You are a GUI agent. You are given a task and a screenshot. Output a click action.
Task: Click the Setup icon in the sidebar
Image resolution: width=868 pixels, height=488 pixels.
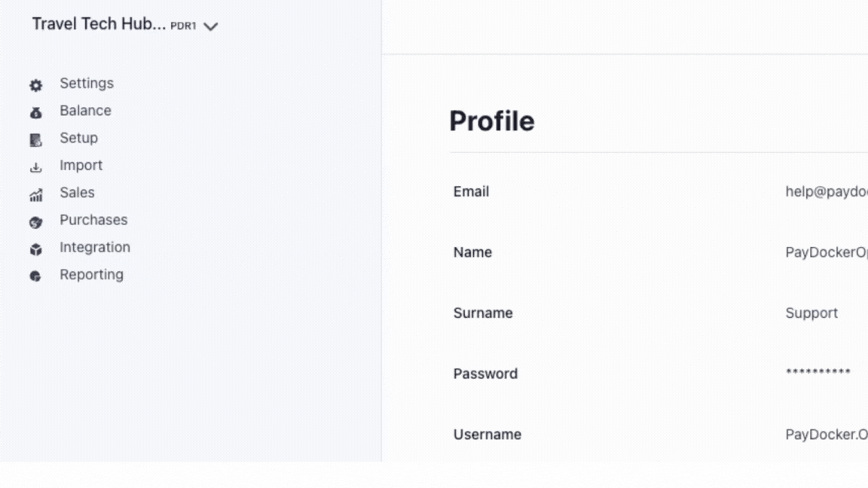click(x=35, y=138)
